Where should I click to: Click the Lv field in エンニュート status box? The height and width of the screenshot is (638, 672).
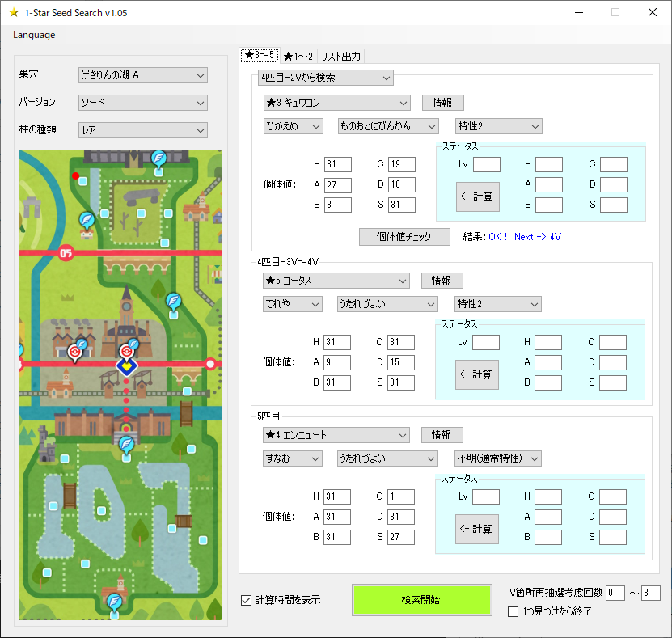pos(486,497)
